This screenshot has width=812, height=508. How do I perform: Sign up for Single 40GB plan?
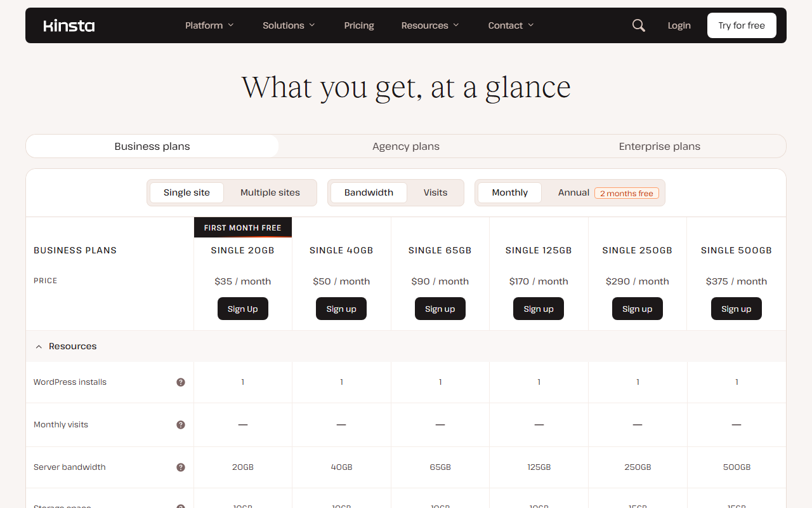pos(341,309)
